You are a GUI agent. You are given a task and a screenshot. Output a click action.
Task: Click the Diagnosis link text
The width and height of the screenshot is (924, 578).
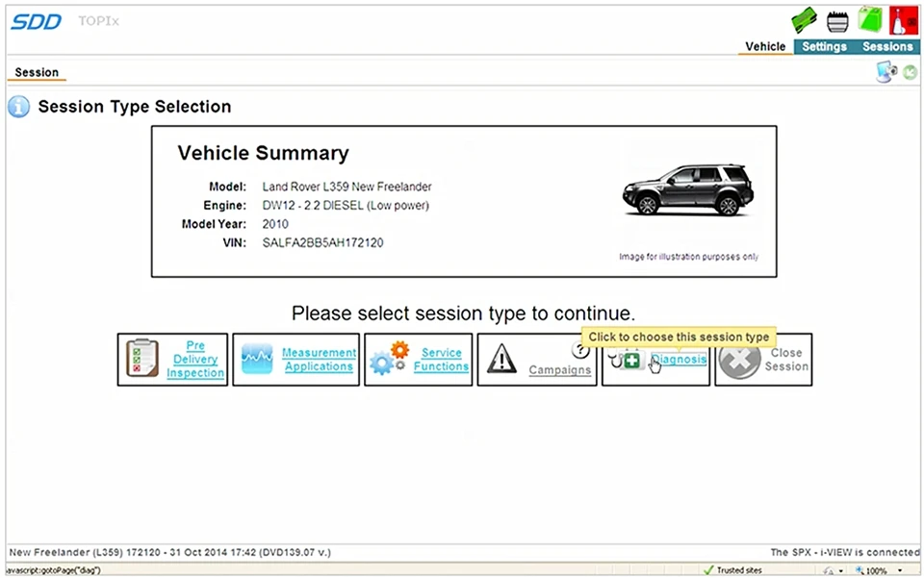pos(679,359)
